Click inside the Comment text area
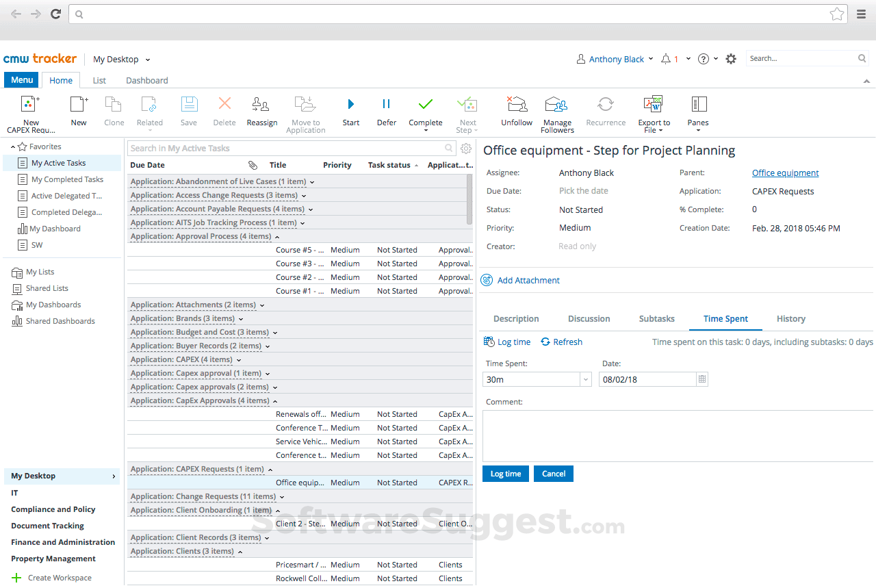This screenshot has width=876, height=588. tap(678, 436)
